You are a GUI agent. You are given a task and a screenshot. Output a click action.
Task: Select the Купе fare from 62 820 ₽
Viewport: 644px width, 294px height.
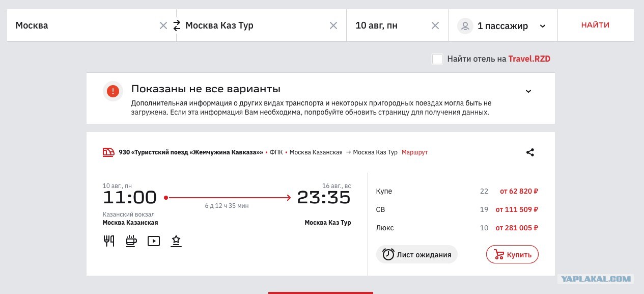[x=457, y=192]
